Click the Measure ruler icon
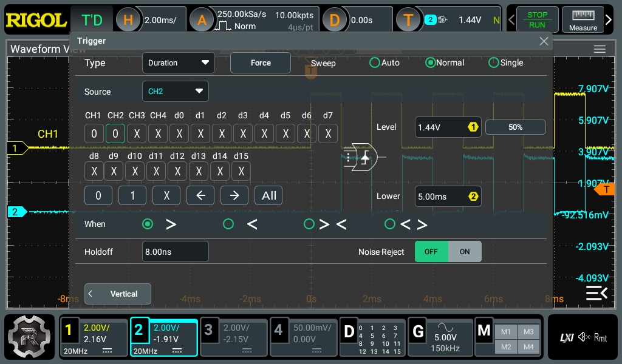 click(x=583, y=19)
